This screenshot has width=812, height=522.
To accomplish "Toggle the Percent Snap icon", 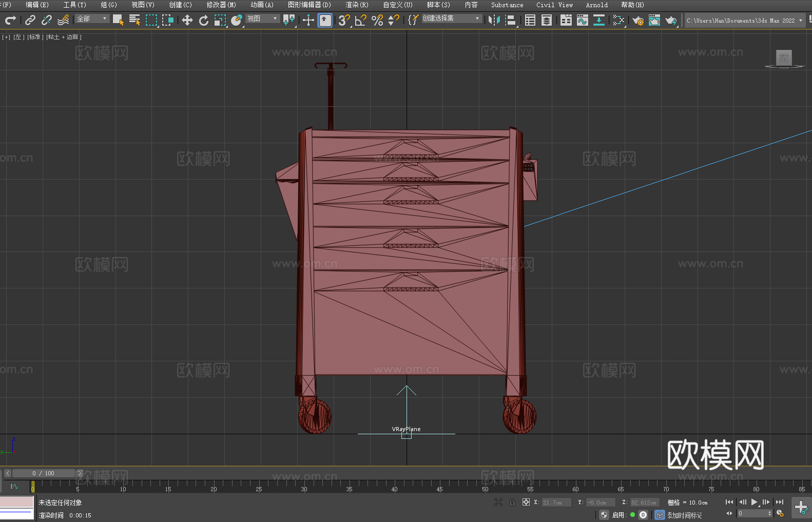I will pyautogui.click(x=377, y=20).
